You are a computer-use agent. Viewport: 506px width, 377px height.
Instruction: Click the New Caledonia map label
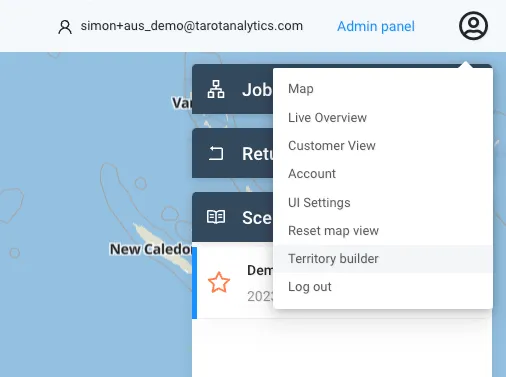point(151,249)
